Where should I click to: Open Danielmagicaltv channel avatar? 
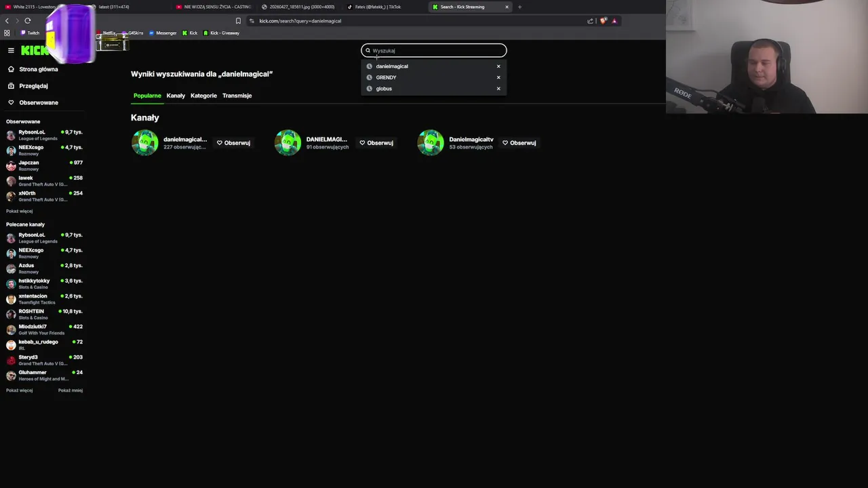(x=431, y=143)
